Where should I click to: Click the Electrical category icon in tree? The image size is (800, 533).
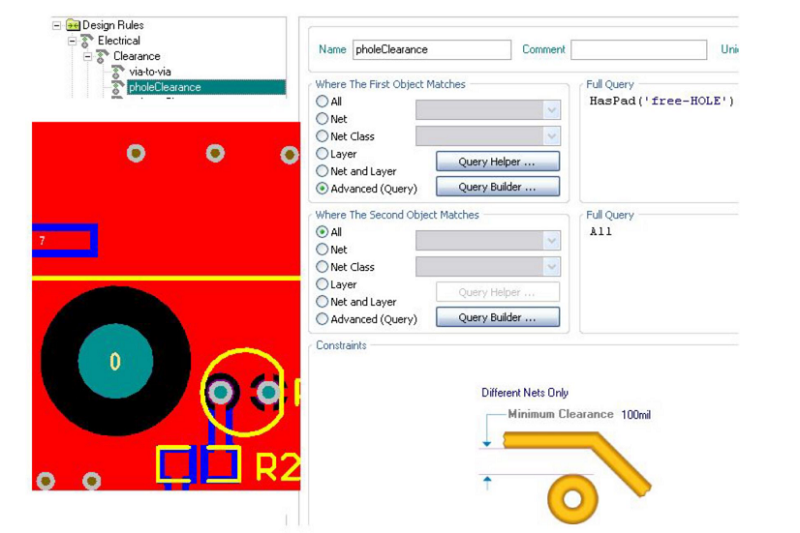click(x=87, y=41)
